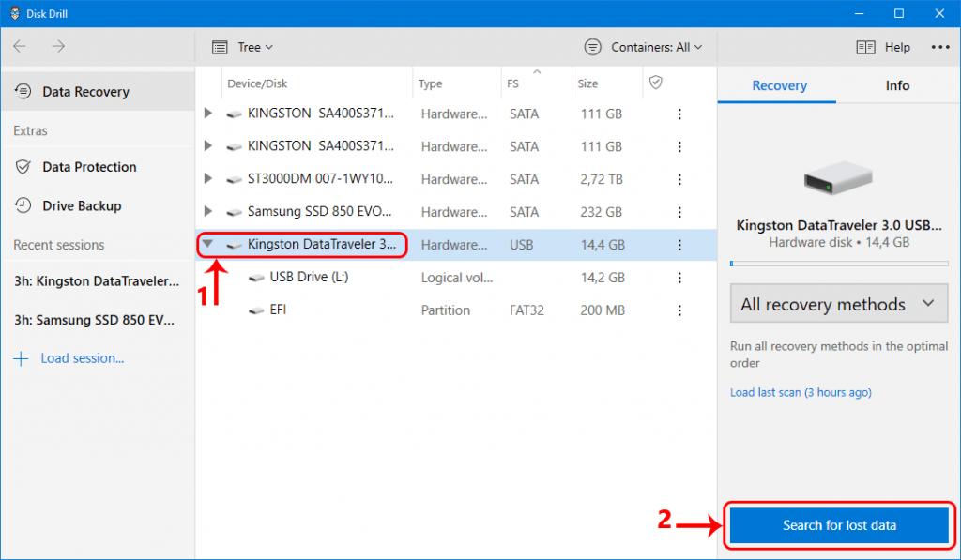Click the drive capacity usage bar
This screenshot has width=961, height=560.
tap(838, 264)
